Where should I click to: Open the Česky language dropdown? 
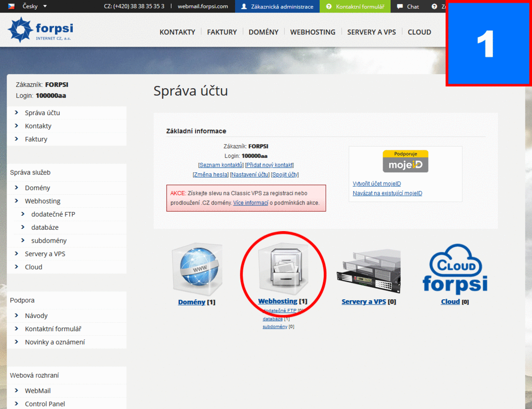tap(34, 6)
